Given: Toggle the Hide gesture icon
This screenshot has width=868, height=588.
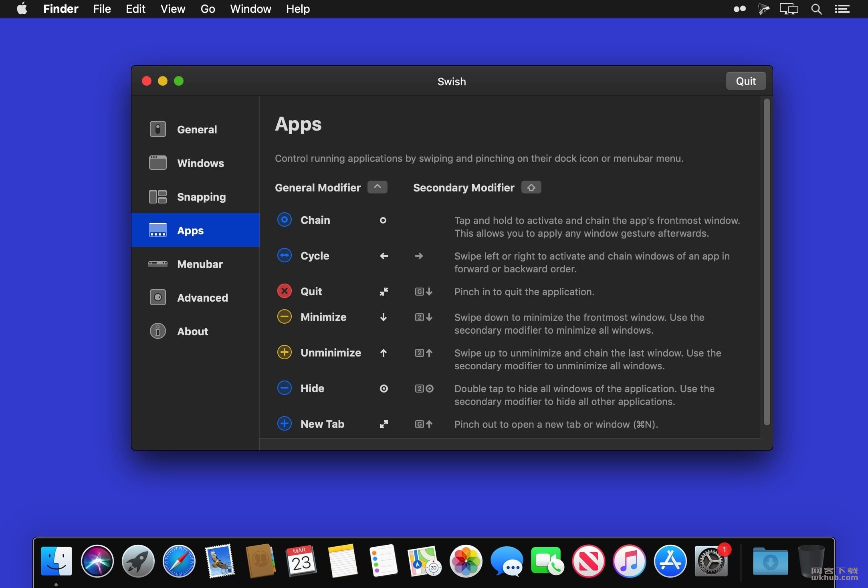Looking at the screenshot, I should coord(285,388).
